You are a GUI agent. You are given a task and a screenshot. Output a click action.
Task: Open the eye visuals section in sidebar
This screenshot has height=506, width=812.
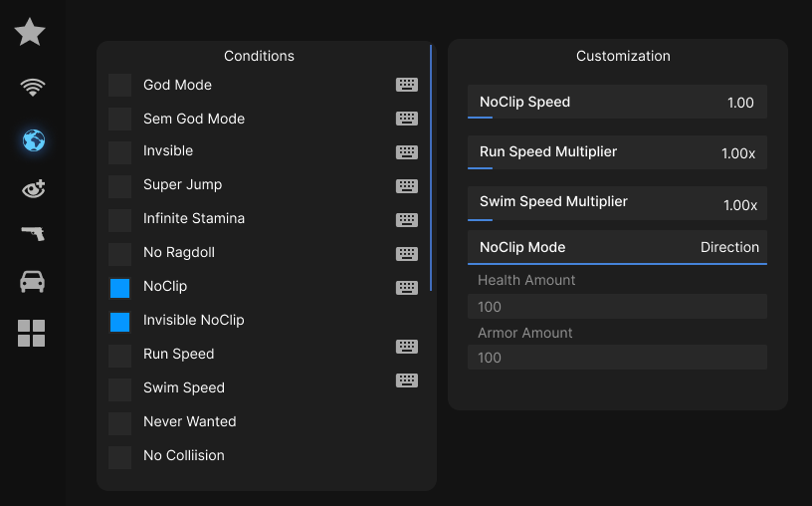tap(33, 188)
